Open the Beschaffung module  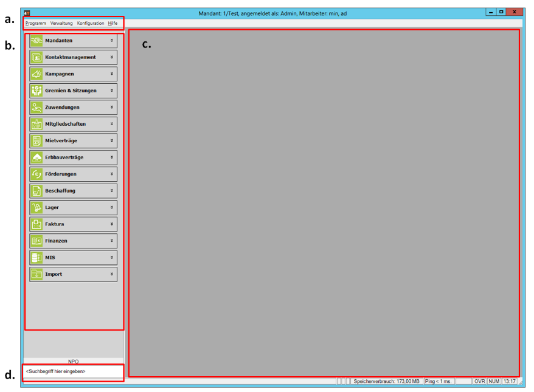[37, 190]
